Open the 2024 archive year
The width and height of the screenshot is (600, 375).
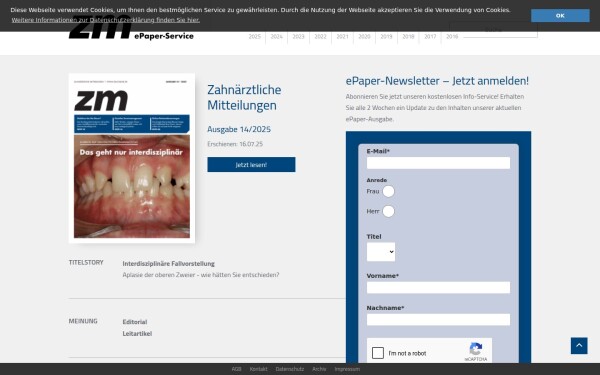(x=276, y=37)
